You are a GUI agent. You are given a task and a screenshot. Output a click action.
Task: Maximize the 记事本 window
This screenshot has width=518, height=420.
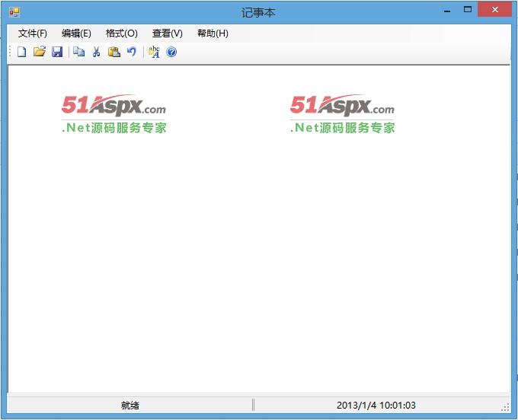[x=468, y=10]
